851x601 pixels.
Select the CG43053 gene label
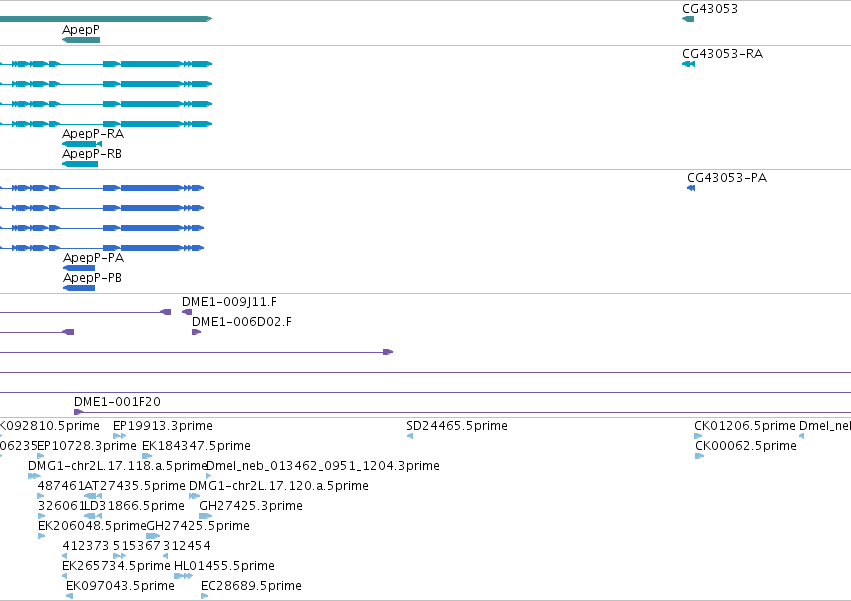point(709,9)
